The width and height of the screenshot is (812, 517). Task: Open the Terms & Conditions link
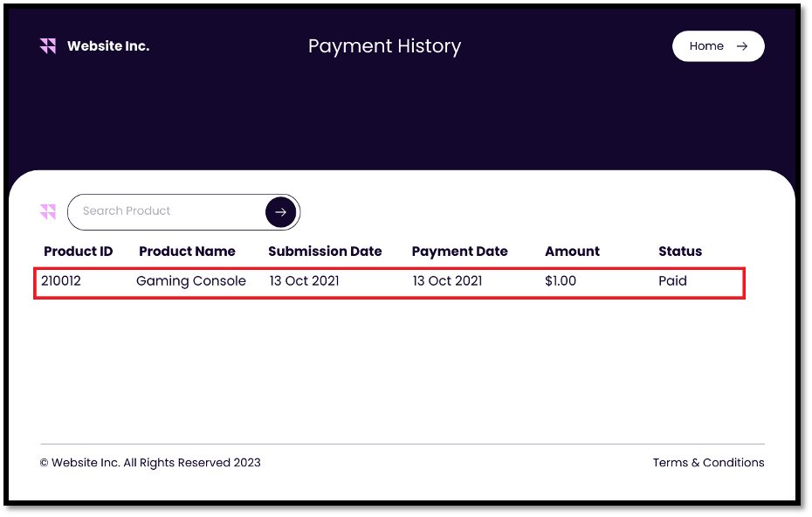point(708,463)
